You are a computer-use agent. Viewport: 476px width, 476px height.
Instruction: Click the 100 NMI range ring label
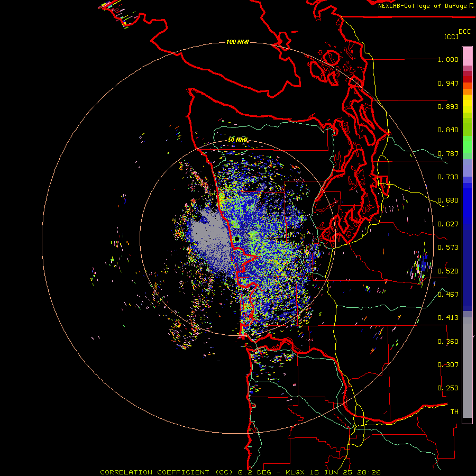237,42
